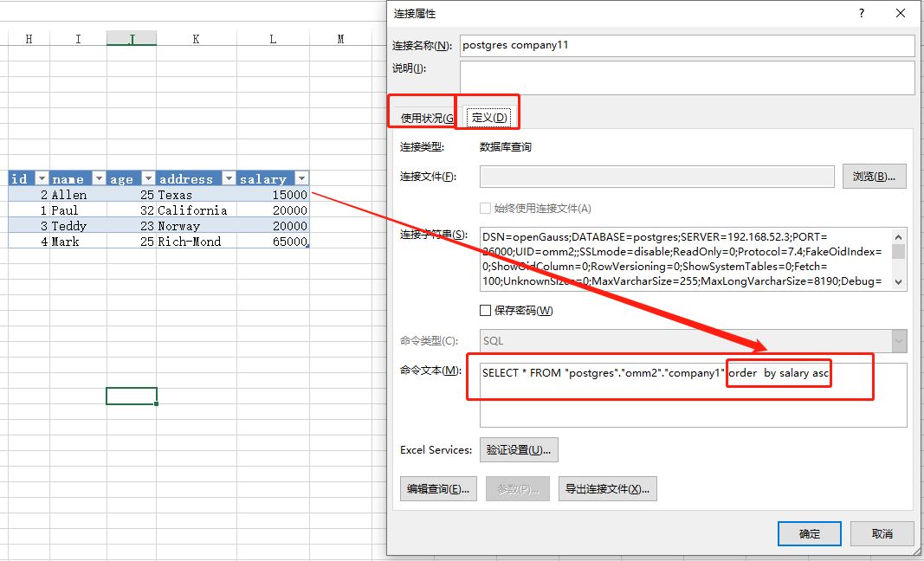Open the 命令类型 SQL dropdown
This screenshot has height=561, width=924.
coord(897,342)
